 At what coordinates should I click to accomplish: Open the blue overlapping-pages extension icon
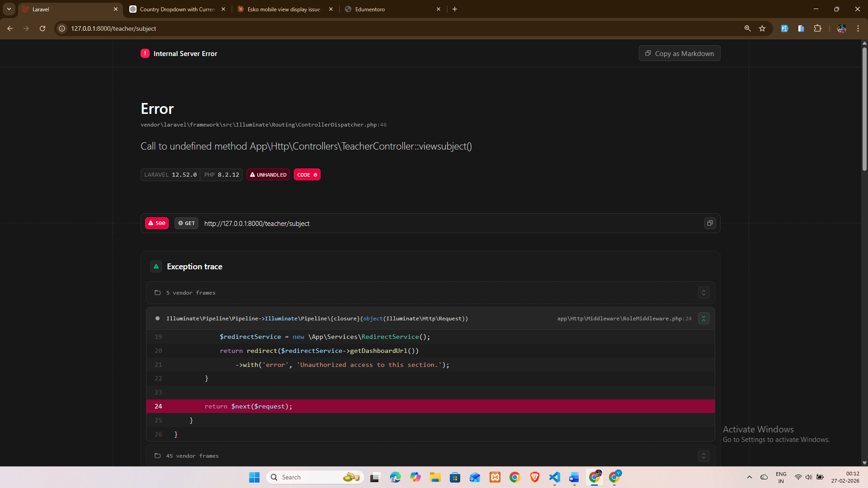(x=801, y=28)
